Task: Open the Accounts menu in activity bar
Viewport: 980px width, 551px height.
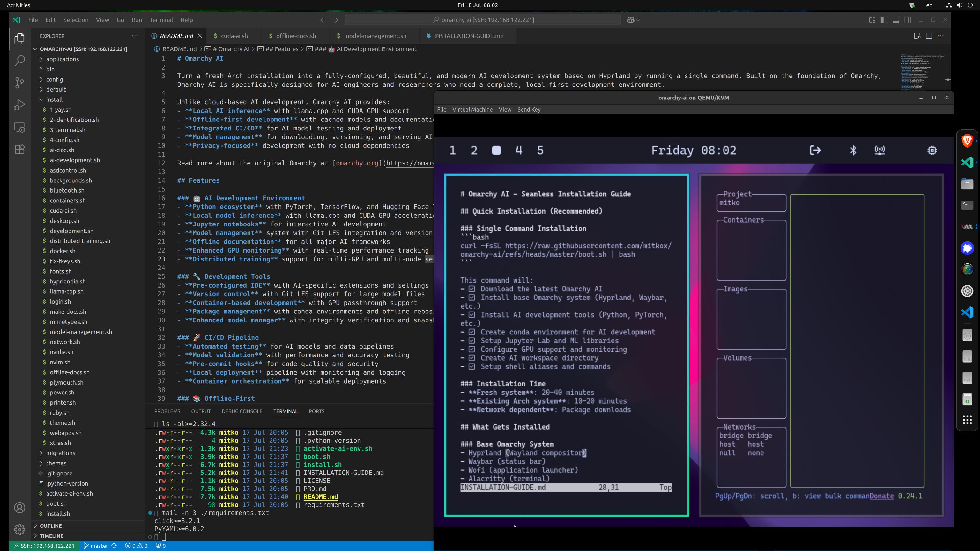Action: point(19,508)
